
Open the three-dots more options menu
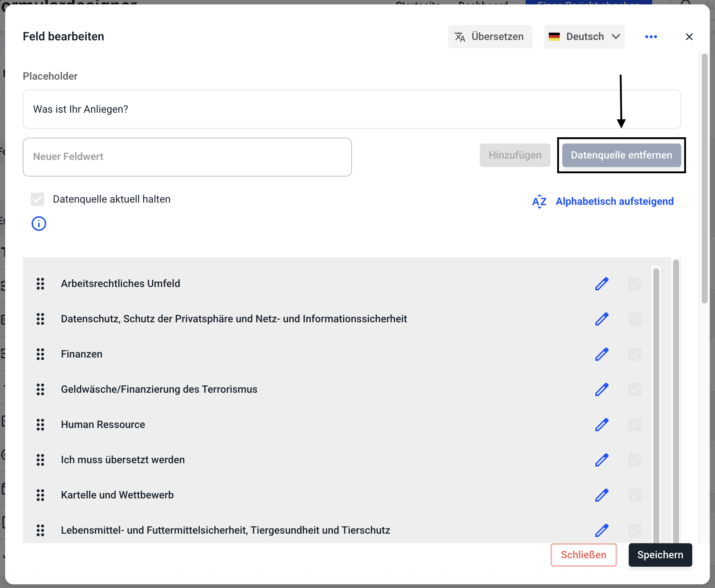[x=651, y=37]
